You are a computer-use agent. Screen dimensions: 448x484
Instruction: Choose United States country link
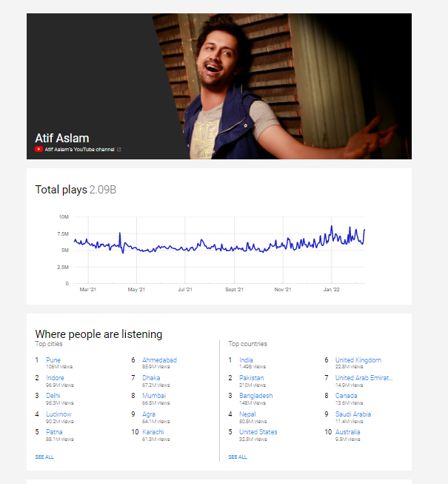pos(258,432)
